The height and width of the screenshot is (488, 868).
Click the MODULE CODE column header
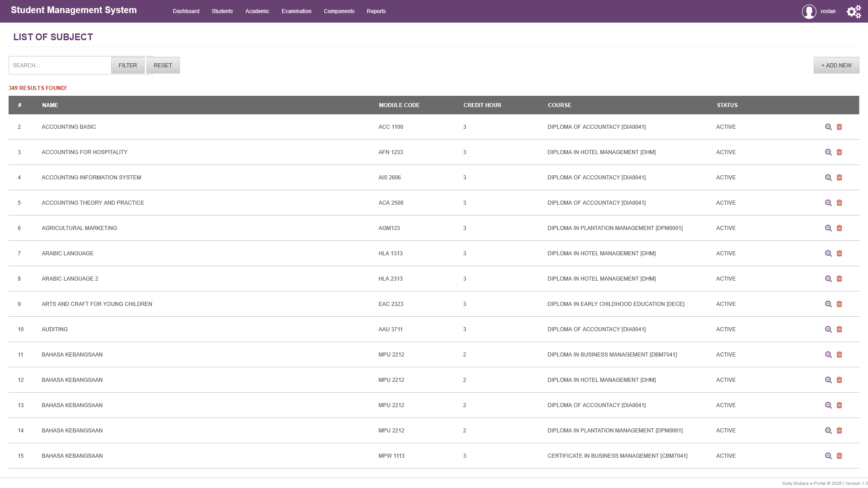399,105
